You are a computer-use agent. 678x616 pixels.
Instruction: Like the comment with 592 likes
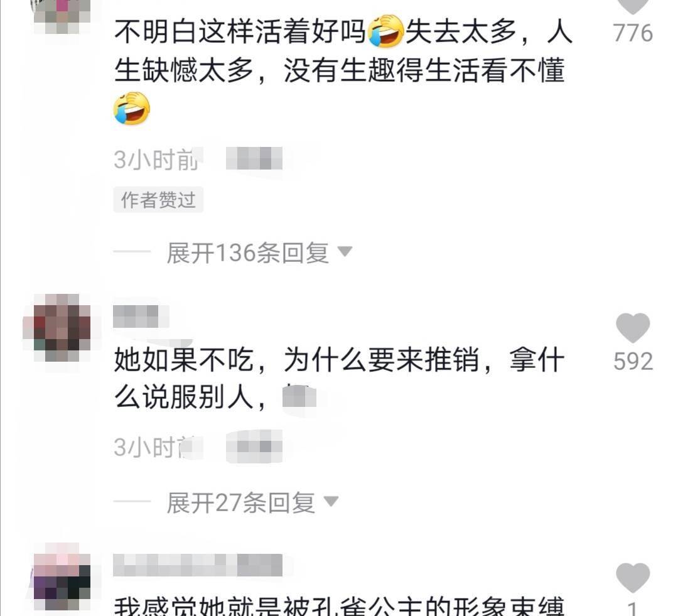pyautogui.click(x=633, y=328)
